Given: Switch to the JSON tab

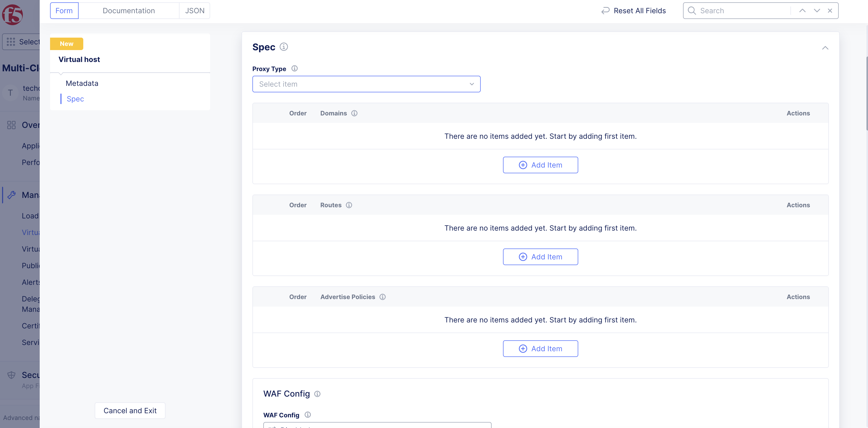Looking at the screenshot, I should (x=194, y=11).
